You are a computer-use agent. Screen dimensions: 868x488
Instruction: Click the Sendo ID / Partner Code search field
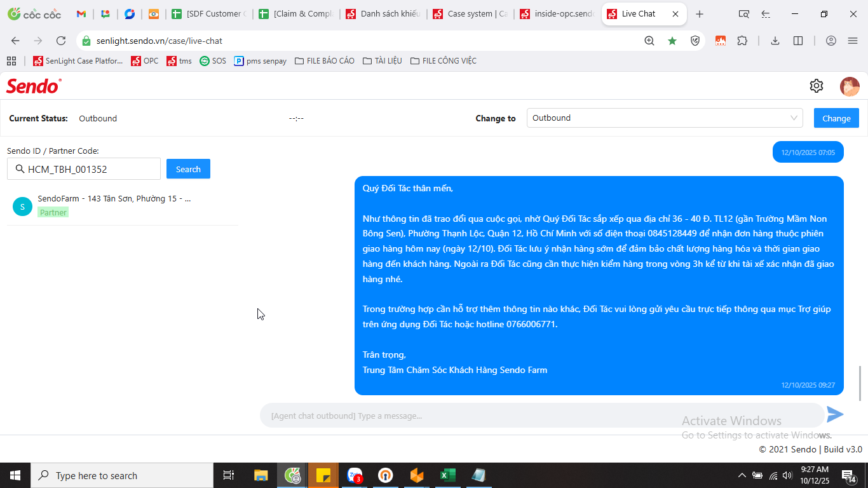click(x=84, y=169)
